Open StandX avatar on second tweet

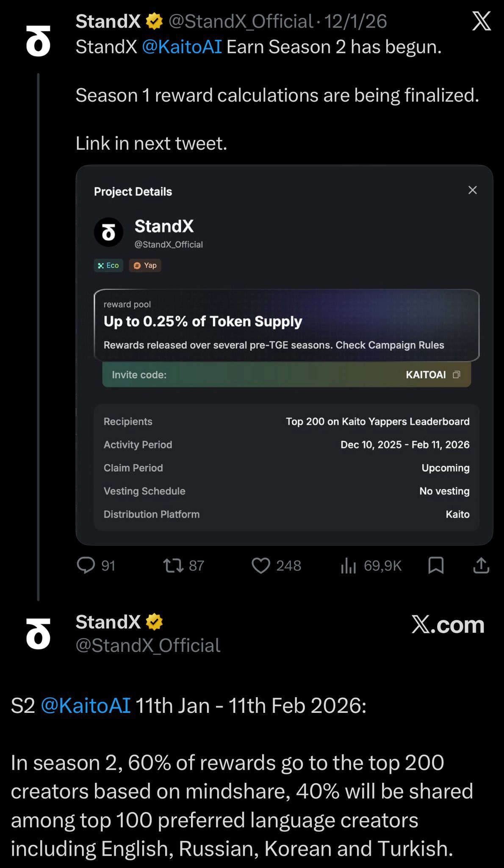[x=38, y=634]
